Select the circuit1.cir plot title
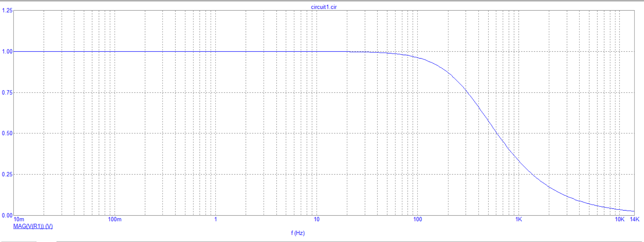The height and width of the screenshot is (242, 644). tap(324, 7)
